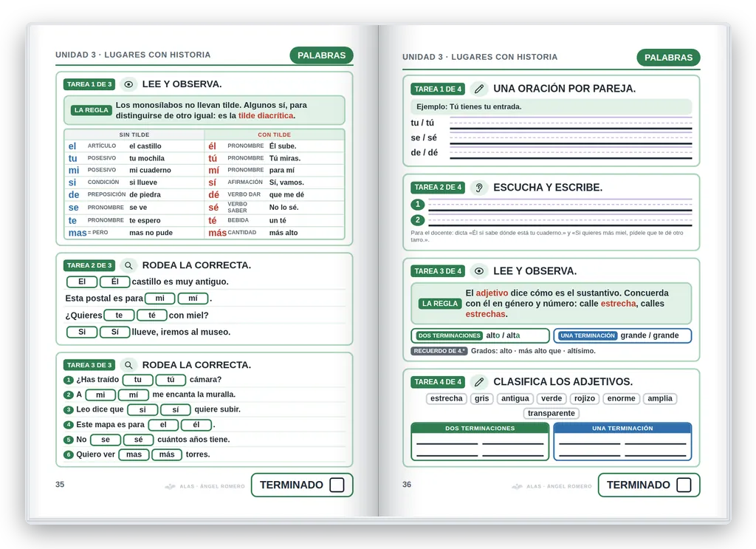Choose 'Si' without tilde before 'llueve, iremos al museo'
Screen dimensions: 756x549
[x=82, y=332]
